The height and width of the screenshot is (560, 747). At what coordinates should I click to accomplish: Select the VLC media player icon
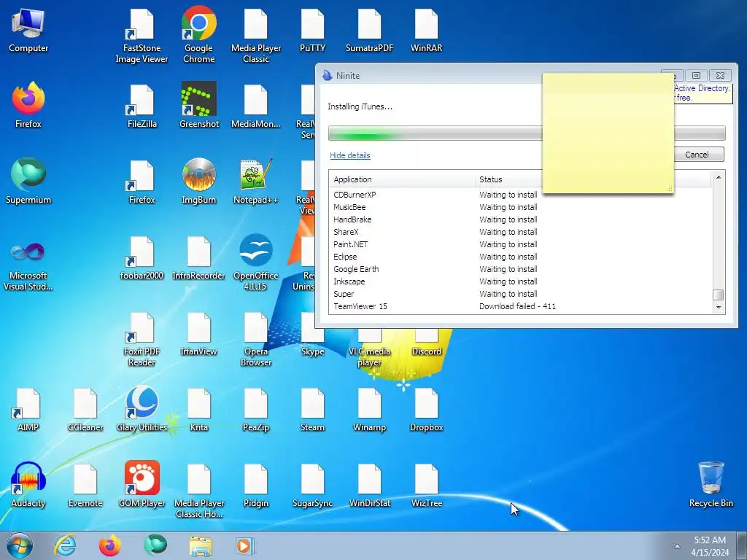coord(369,348)
